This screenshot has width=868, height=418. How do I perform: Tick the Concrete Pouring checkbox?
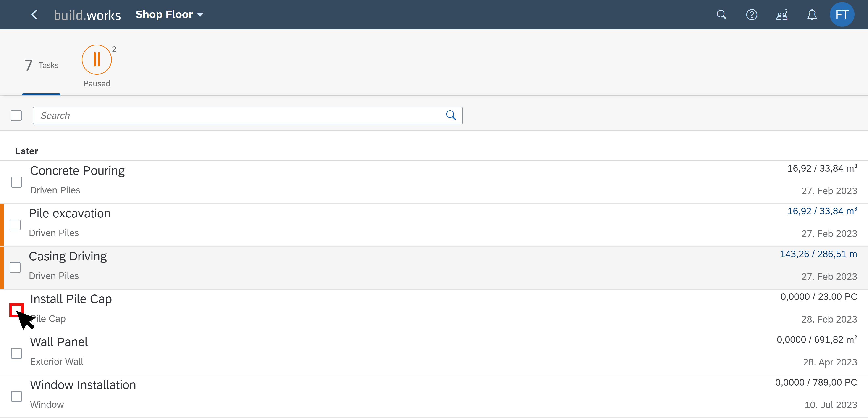(16, 182)
